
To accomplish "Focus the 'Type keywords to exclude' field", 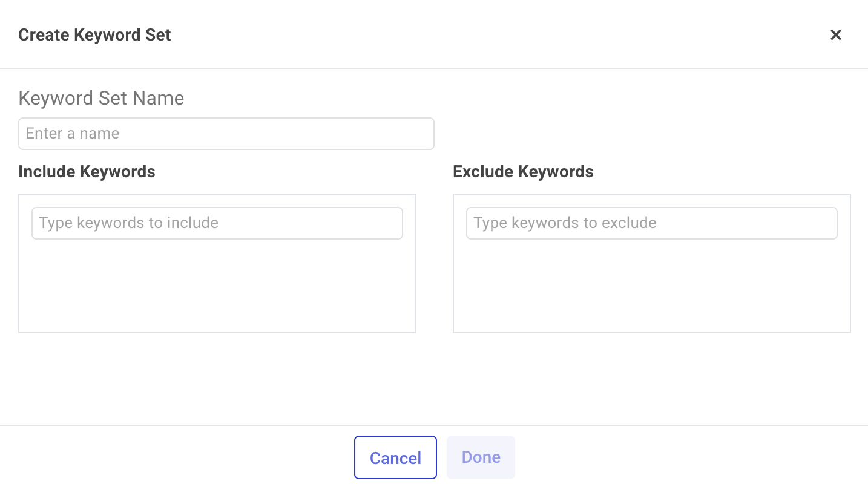I will click(x=651, y=223).
